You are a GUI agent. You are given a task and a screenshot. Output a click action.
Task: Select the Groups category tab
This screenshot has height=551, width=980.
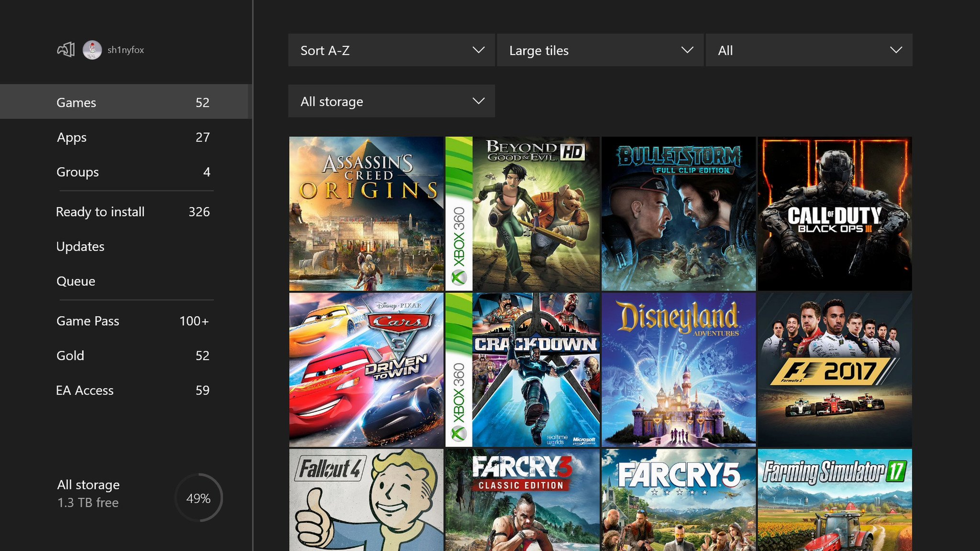point(77,171)
